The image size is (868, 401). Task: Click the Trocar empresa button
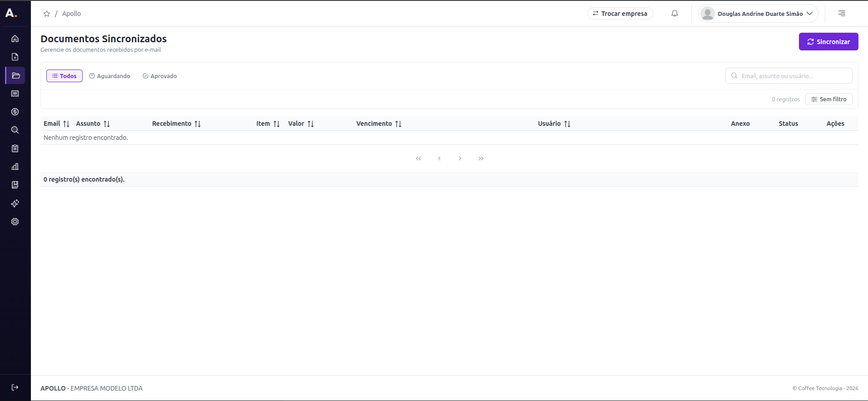tap(620, 14)
